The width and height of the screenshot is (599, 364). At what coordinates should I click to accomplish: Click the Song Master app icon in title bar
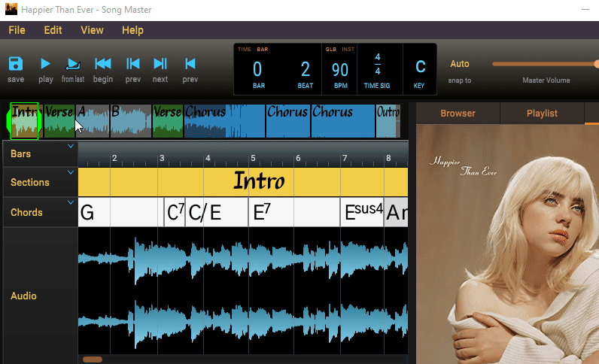click(11, 9)
